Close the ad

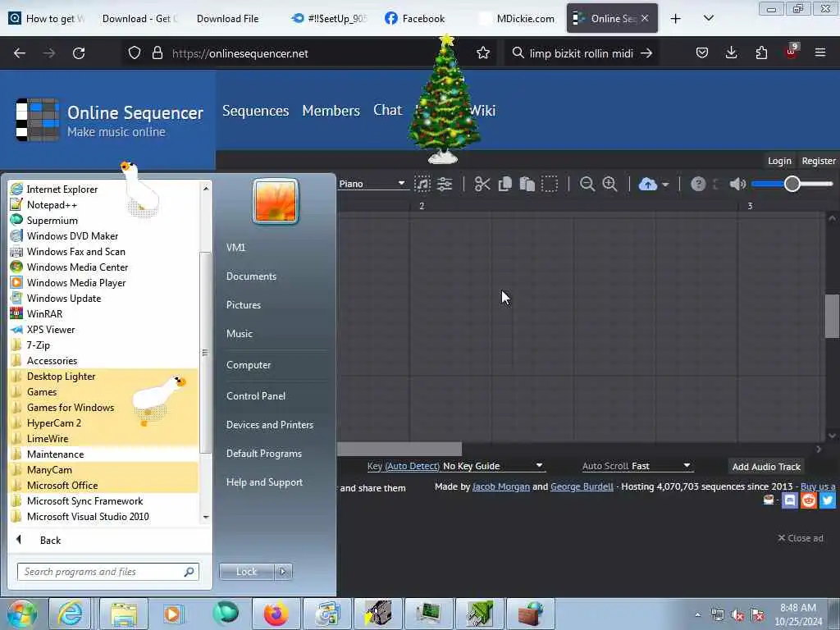pyautogui.click(x=801, y=538)
